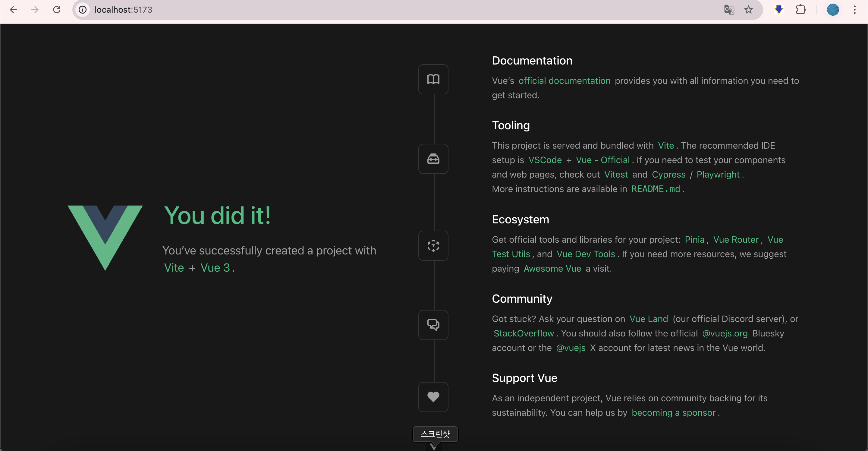Click the browser profile avatar
This screenshot has width=868, height=451.
[833, 10]
